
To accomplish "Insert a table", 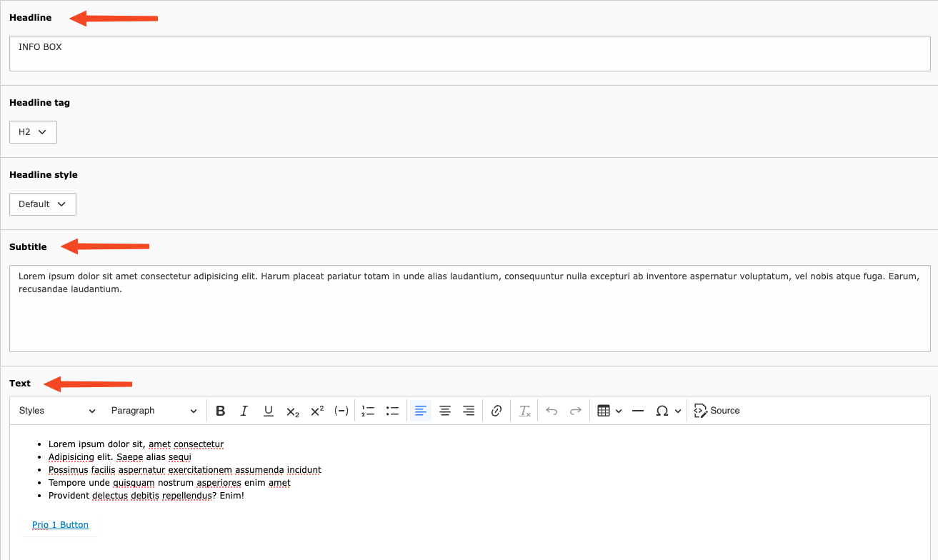I will 604,411.
